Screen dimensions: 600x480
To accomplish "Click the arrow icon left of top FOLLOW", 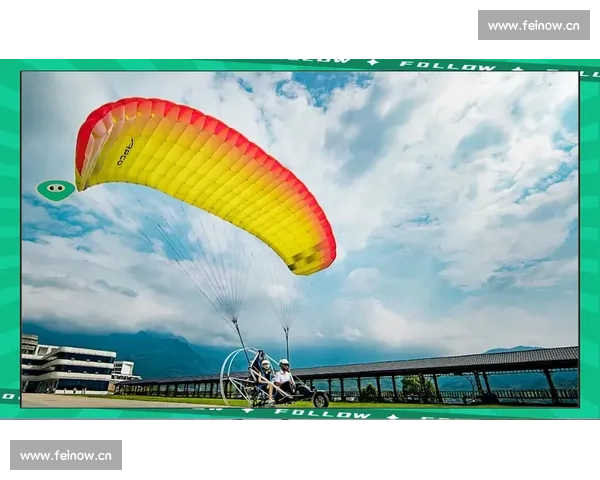I will tap(373, 62).
